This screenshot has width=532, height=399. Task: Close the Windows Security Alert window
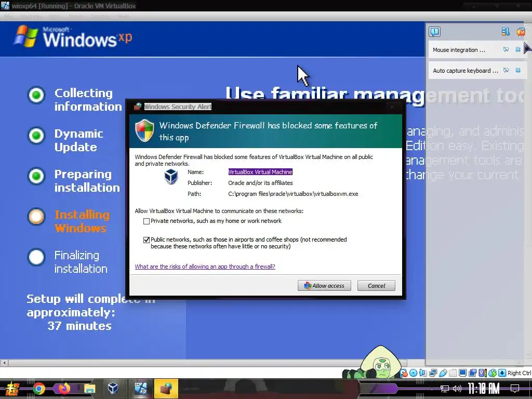(392, 107)
